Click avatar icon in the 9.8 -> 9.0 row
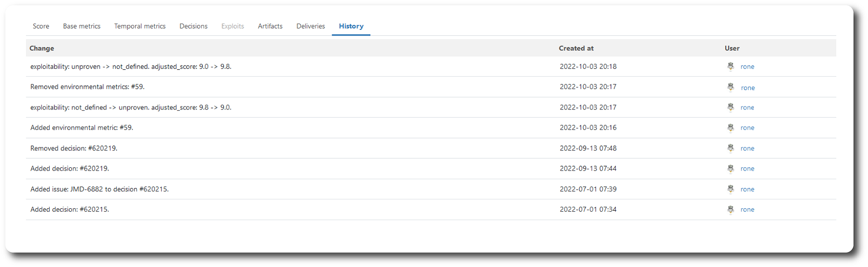The height and width of the screenshot is (267, 868). pos(731,107)
